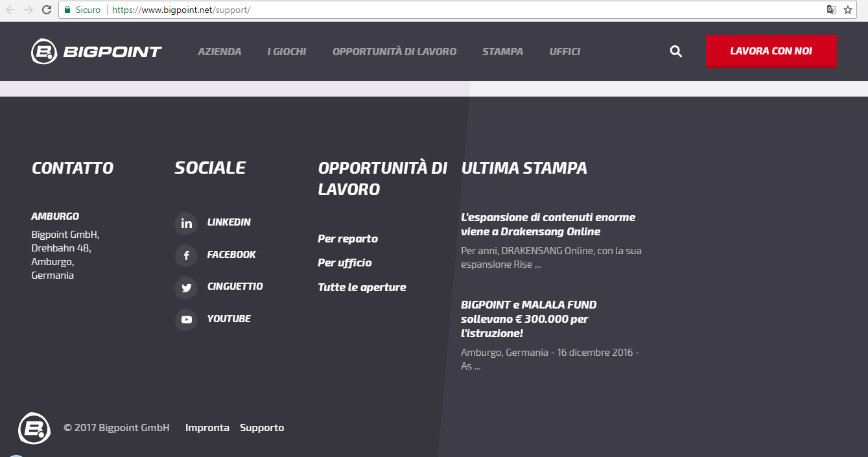Open the AZIENDA menu item
Image resolution: width=868 pixels, height=457 pixels.
(219, 52)
